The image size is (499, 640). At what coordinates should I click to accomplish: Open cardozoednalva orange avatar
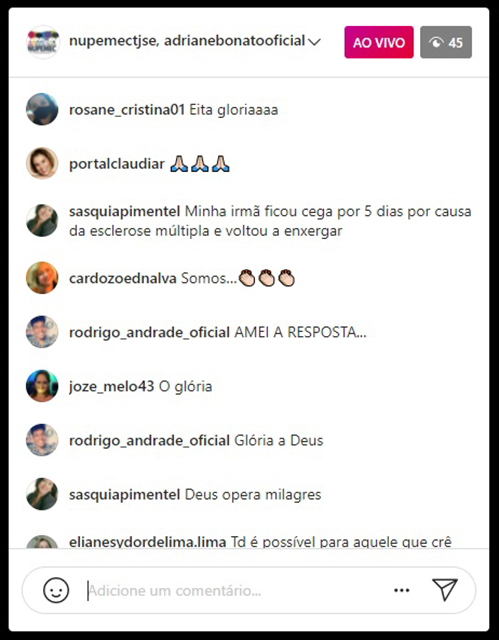coord(42,278)
